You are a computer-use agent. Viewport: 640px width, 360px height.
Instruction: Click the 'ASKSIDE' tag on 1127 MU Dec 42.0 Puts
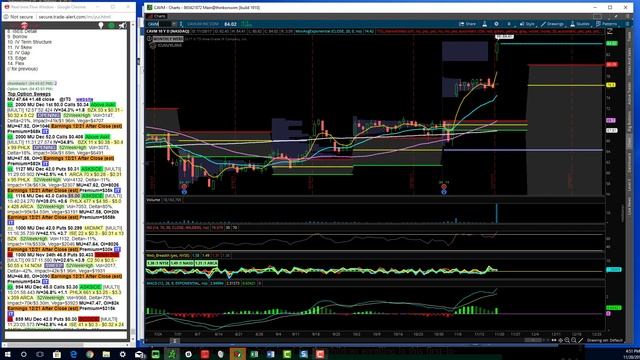tap(91, 169)
